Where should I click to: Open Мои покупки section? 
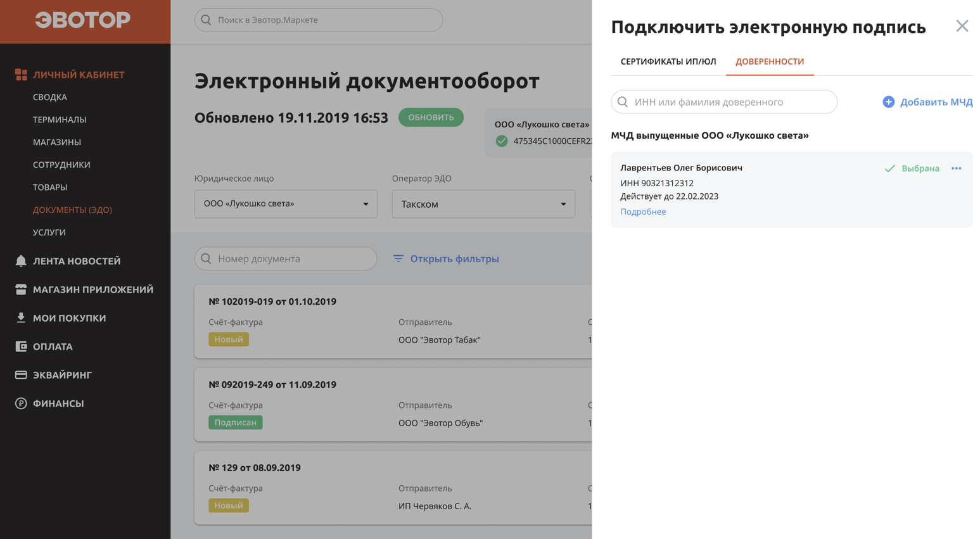tap(70, 318)
